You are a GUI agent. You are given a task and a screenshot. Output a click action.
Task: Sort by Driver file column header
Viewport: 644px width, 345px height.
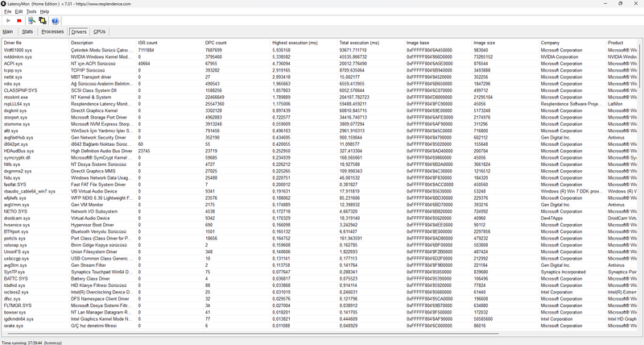(35, 43)
